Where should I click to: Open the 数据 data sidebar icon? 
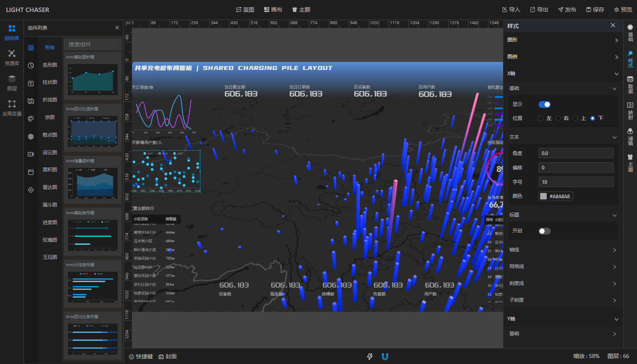click(x=630, y=85)
